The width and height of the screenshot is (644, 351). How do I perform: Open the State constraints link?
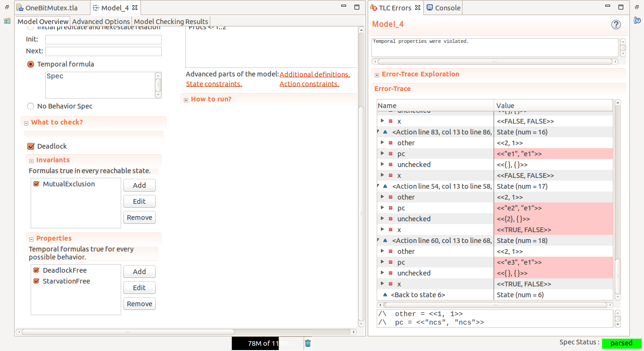[214, 84]
